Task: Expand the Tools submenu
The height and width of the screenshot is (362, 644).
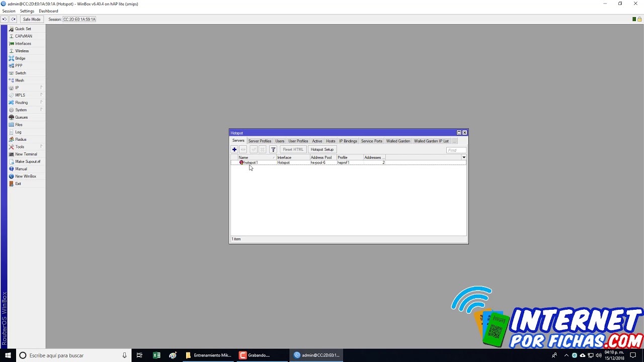Action: point(26,147)
